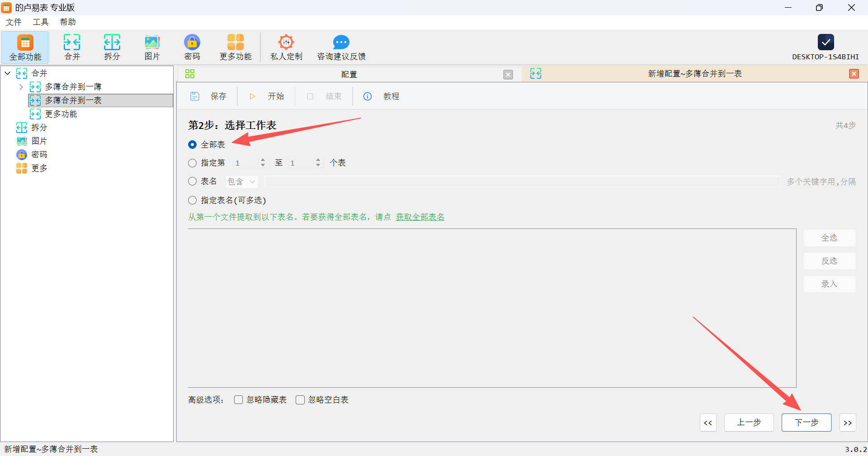Close the 新增配置~多薄合并到一表 tab
The height and width of the screenshot is (456, 868).
click(854, 74)
